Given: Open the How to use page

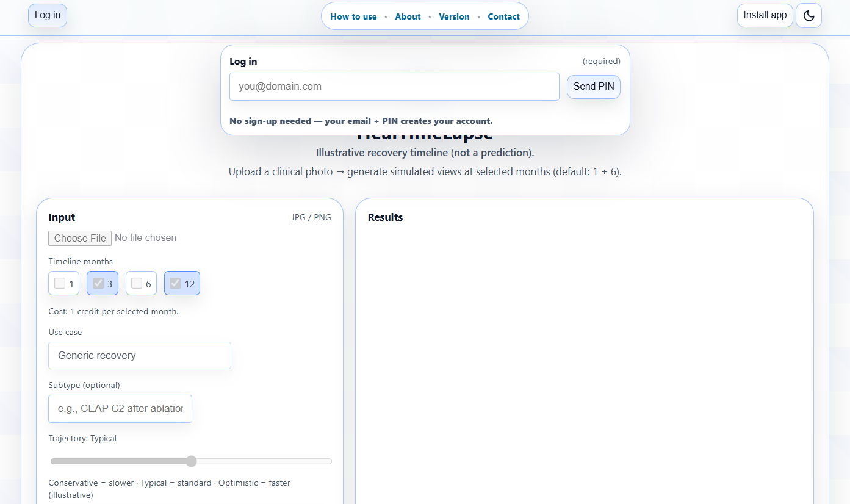Looking at the screenshot, I should tap(353, 16).
